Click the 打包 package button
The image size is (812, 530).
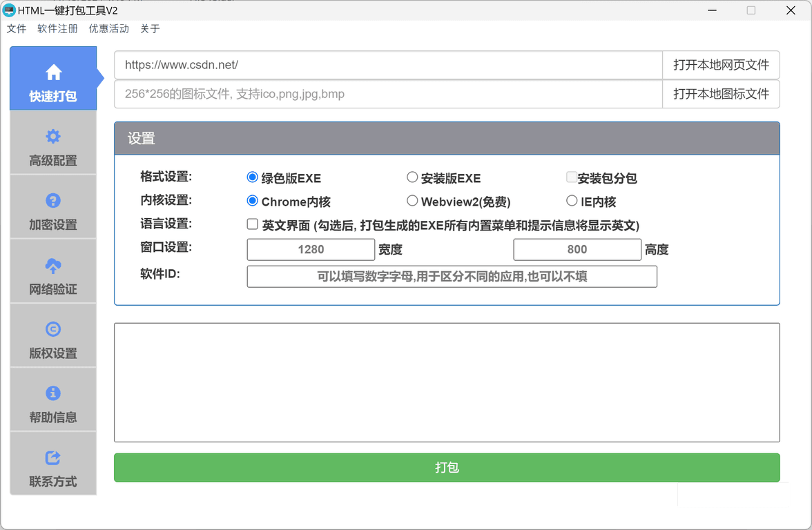point(447,467)
